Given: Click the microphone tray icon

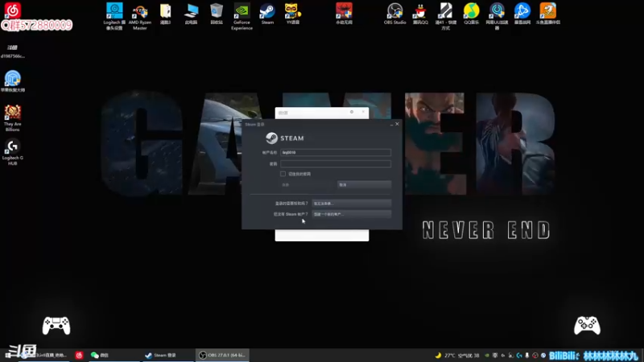Looking at the screenshot, I should [x=527, y=356].
